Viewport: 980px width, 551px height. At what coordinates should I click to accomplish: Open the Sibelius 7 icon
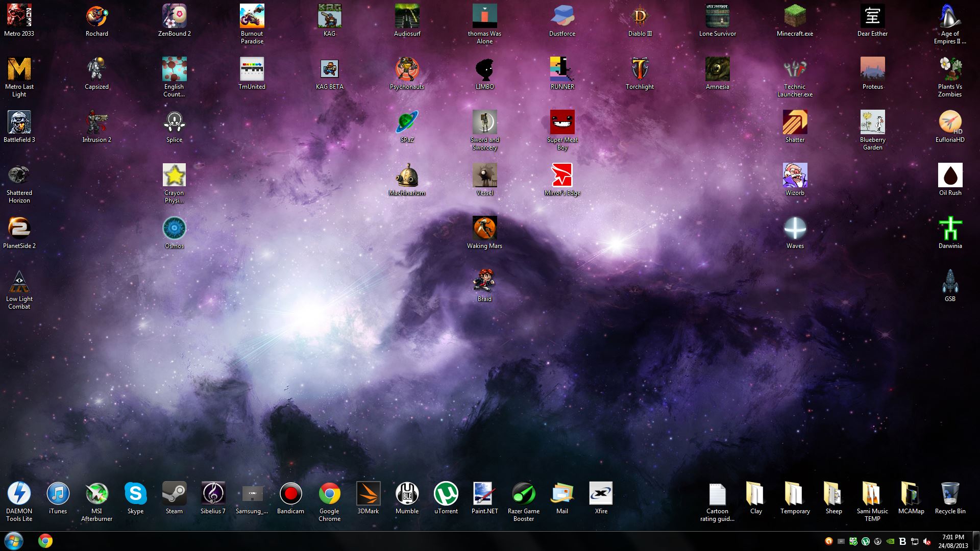pyautogui.click(x=213, y=499)
